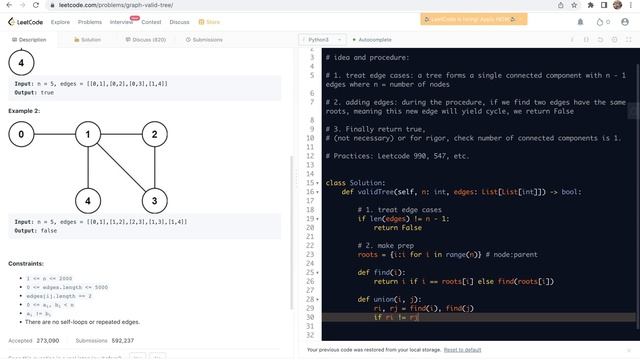The height and width of the screenshot is (360, 640).
Task: Collapse the validTree method fold arrow
Action: [318, 192]
